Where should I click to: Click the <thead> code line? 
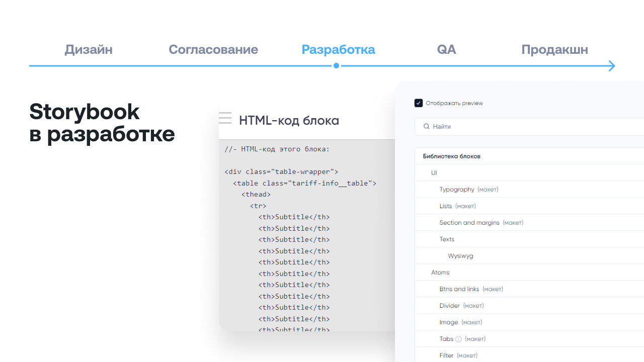tap(256, 195)
